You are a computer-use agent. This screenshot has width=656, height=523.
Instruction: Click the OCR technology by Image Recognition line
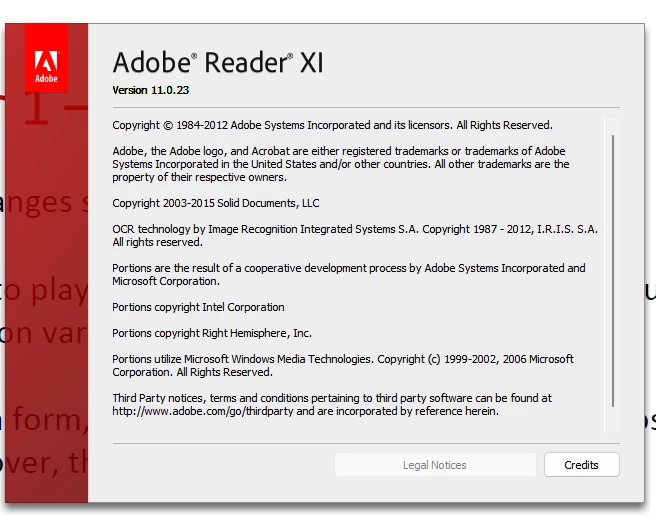click(x=355, y=236)
